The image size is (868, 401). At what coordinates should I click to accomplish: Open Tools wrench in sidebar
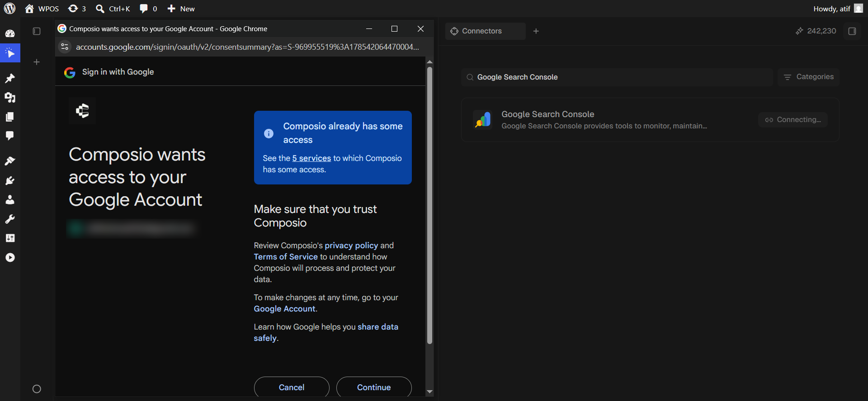[10, 219]
